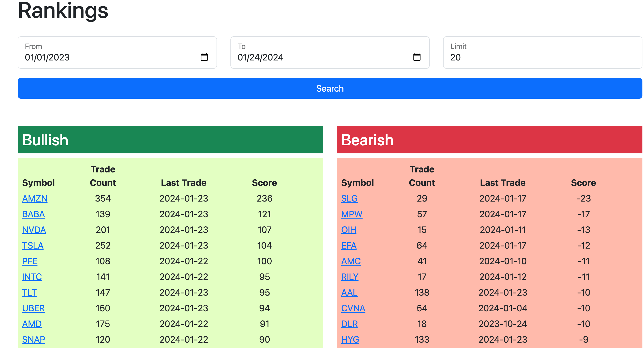This screenshot has width=644, height=348.
Task: Select CVNA last trade date 2024-01-04
Action: tap(503, 308)
